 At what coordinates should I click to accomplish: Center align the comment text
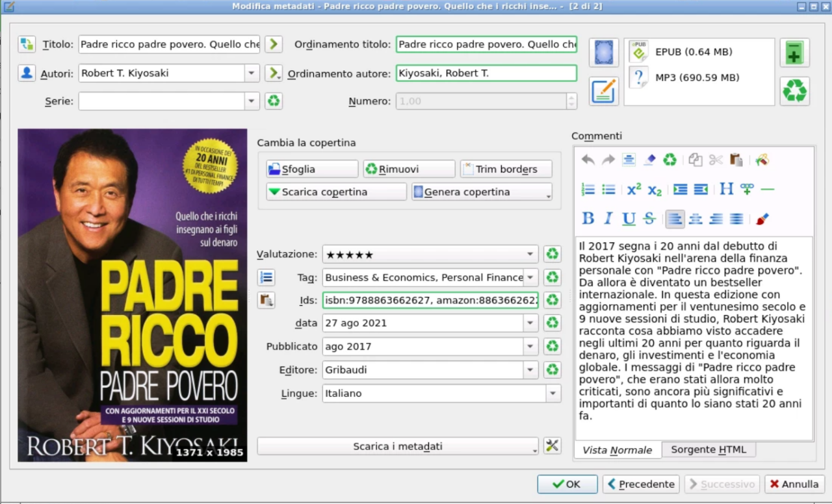[695, 219]
